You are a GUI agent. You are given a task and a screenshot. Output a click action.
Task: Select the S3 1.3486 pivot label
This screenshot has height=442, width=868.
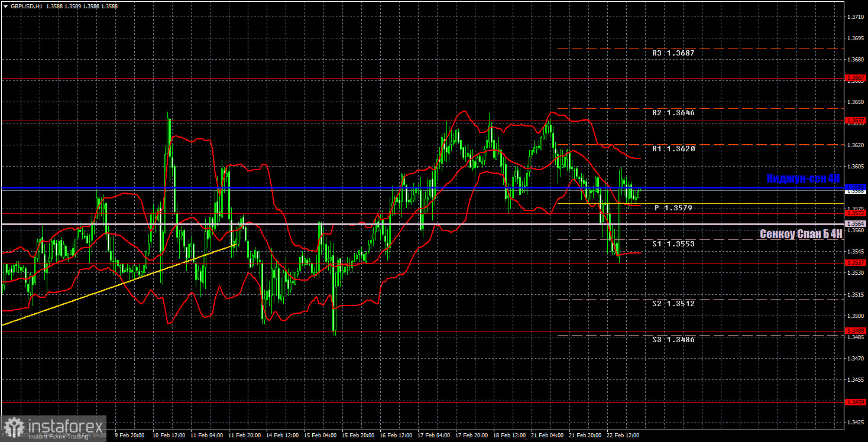[x=673, y=340]
